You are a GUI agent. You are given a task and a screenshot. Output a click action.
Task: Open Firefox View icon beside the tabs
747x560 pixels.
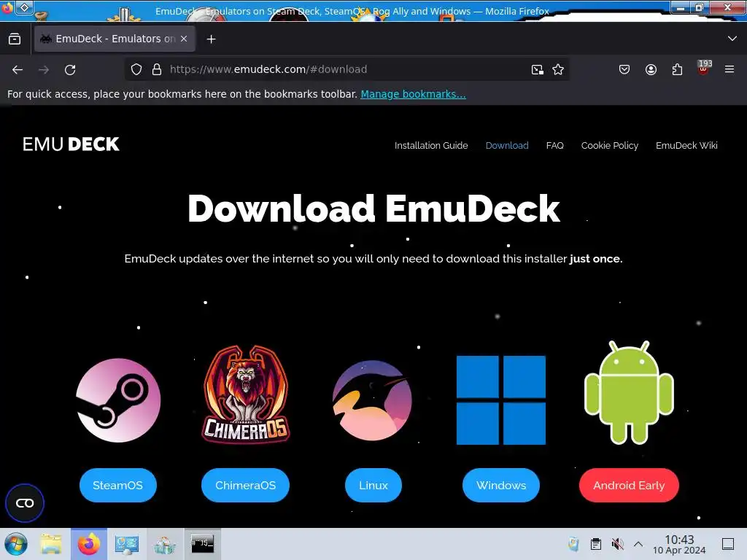15,39
